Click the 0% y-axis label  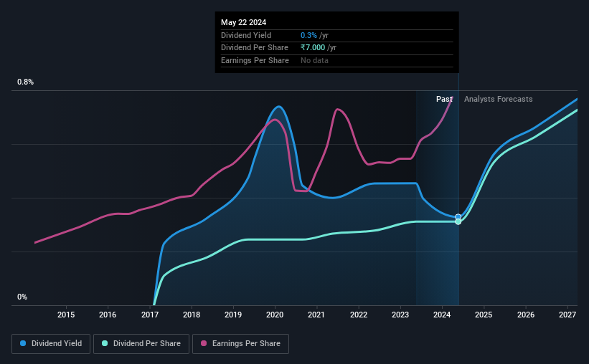point(22,297)
